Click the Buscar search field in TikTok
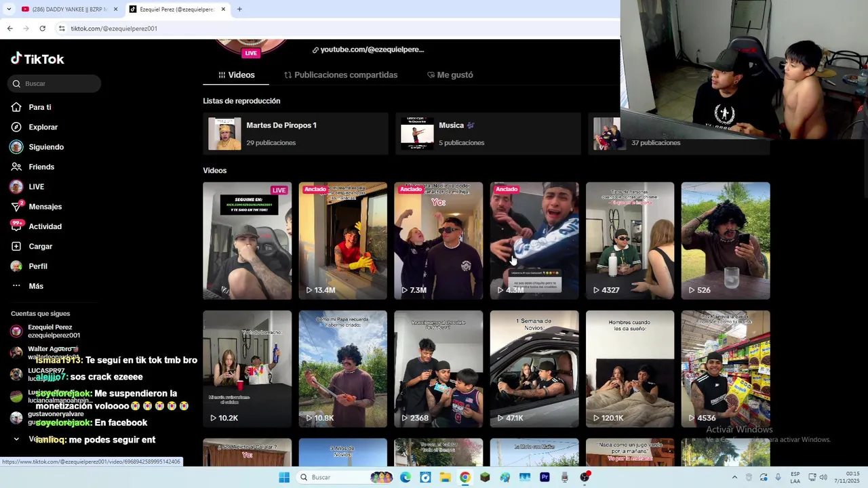This screenshot has width=868, height=488. [x=54, y=83]
